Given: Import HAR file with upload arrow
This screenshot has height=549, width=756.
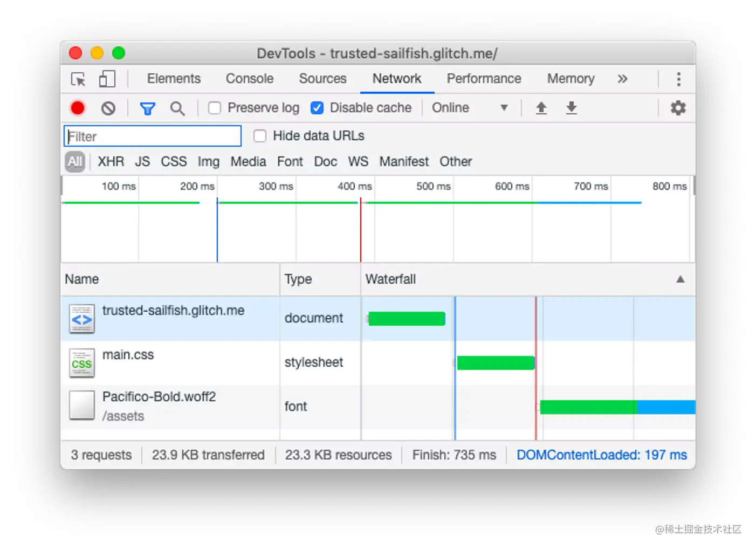Looking at the screenshot, I should point(541,108).
